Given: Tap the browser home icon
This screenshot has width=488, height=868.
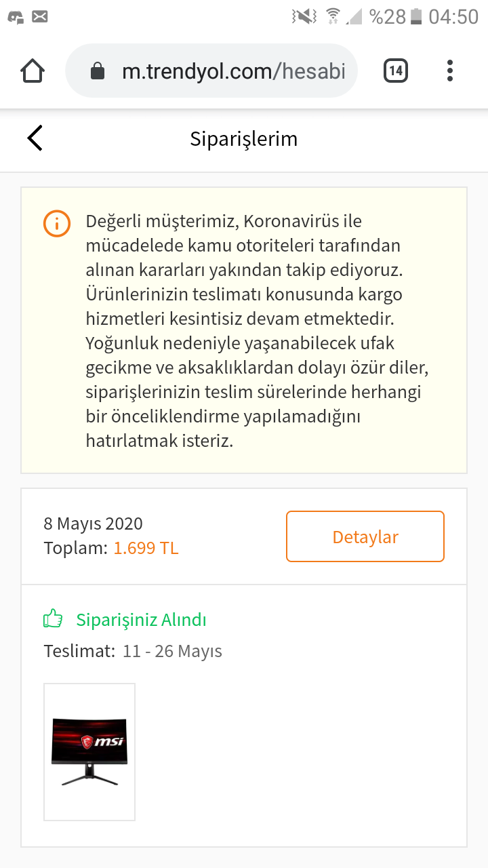Looking at the screenshot, I should tap(33, 71).
